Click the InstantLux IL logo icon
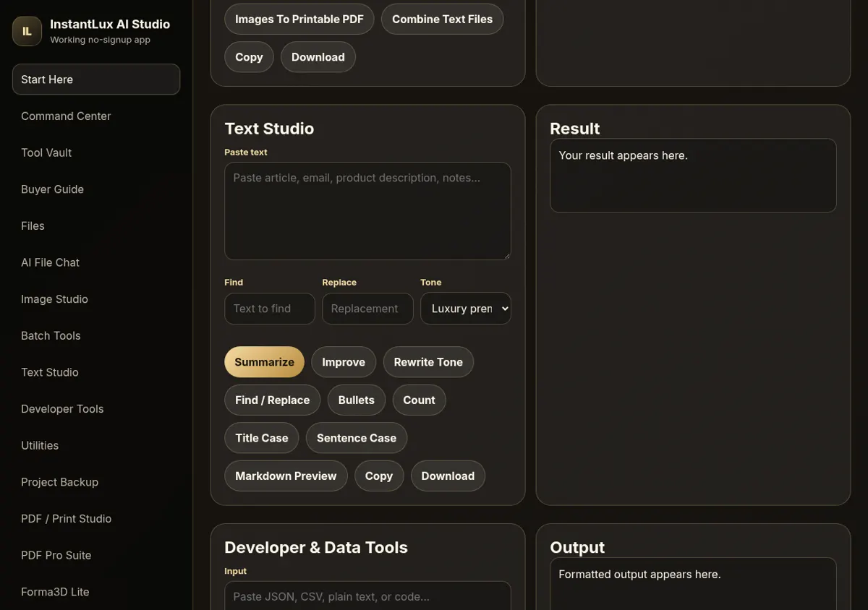The height and width of the screenshot is (610, 868). 27,31
